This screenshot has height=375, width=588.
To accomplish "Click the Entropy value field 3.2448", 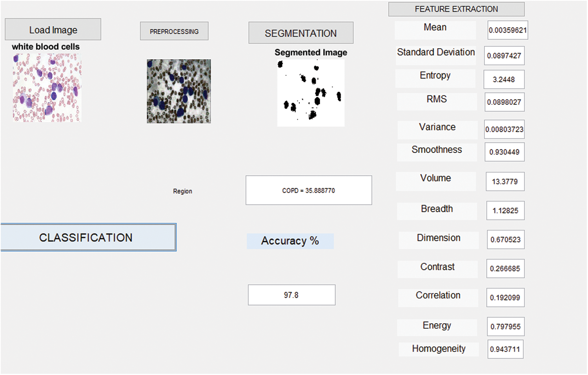I will [504, 80].
